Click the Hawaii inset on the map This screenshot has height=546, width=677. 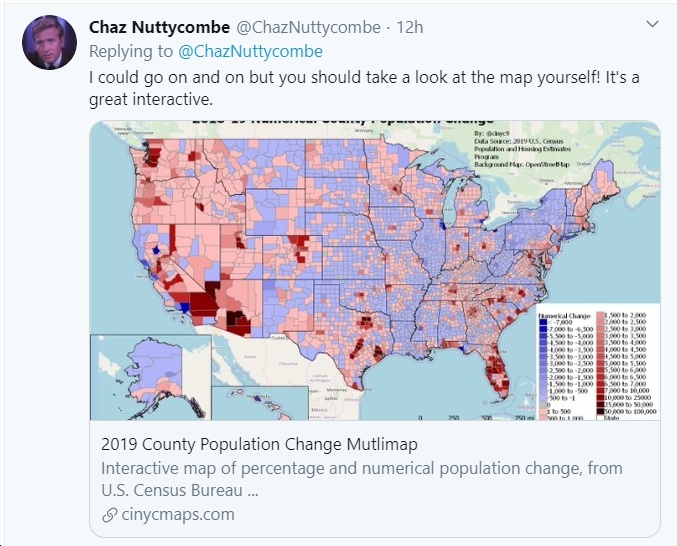[x=260, y=403]
